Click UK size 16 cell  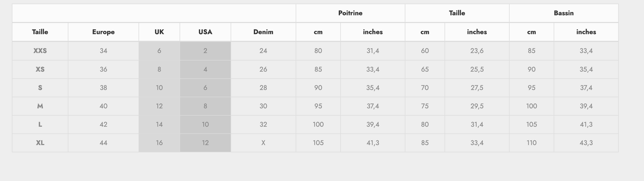[159, 143]
